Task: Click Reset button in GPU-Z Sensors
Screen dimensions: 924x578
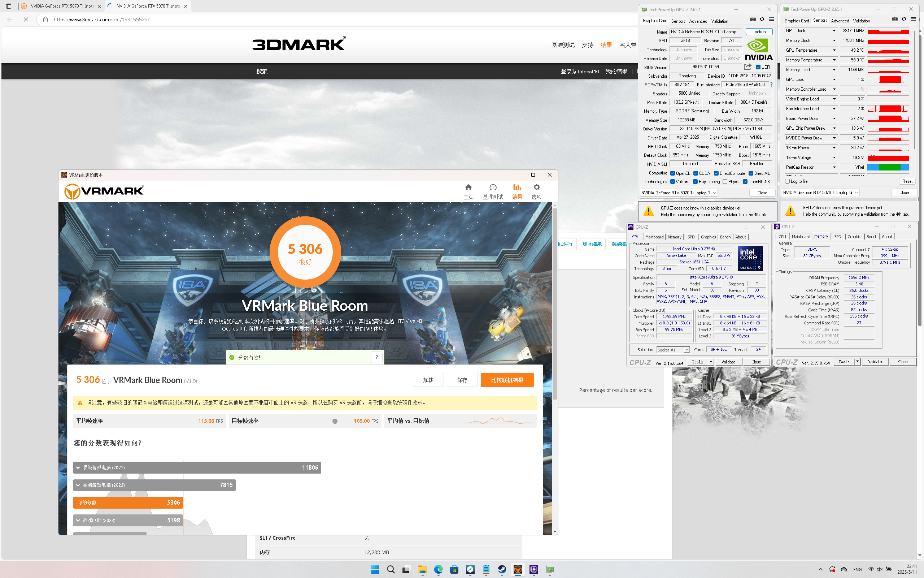Action: click(x=907, y=181)
